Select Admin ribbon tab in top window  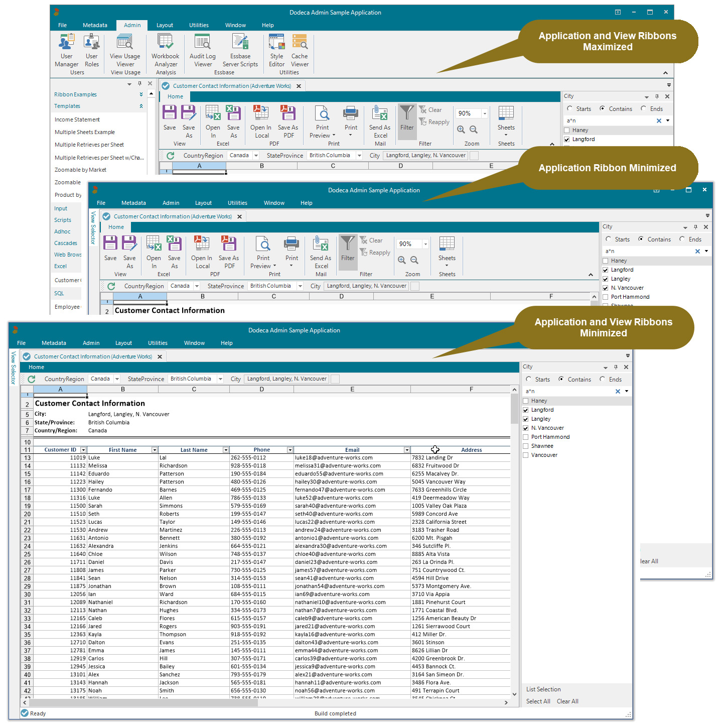pos(132,25)
